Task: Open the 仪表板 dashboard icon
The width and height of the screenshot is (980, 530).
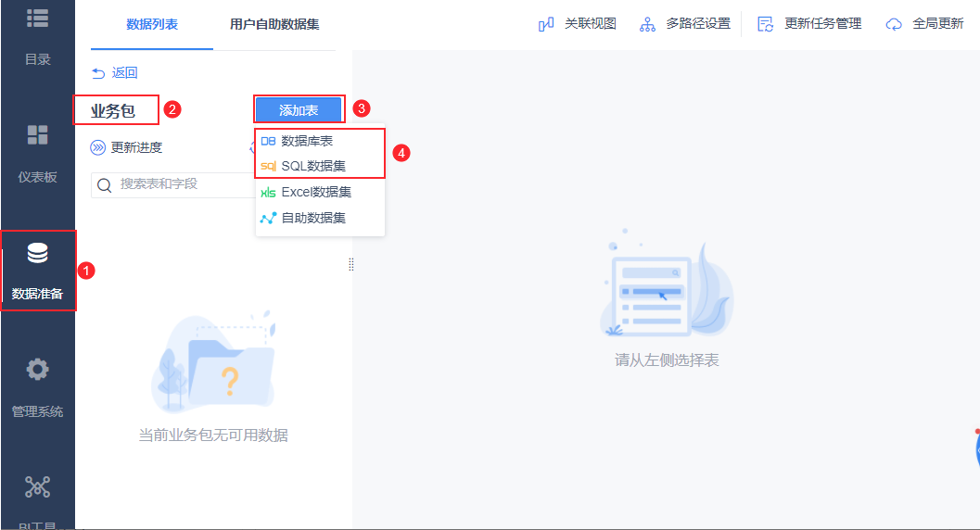Action: coord(37,135)
